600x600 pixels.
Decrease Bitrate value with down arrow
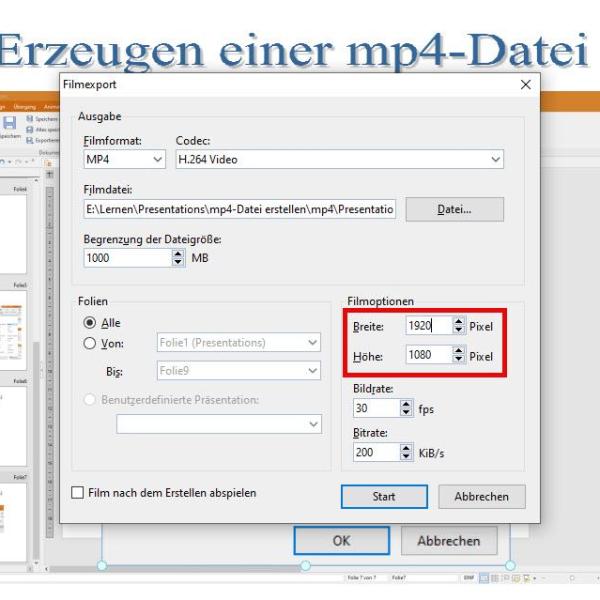tap(406, 456)
